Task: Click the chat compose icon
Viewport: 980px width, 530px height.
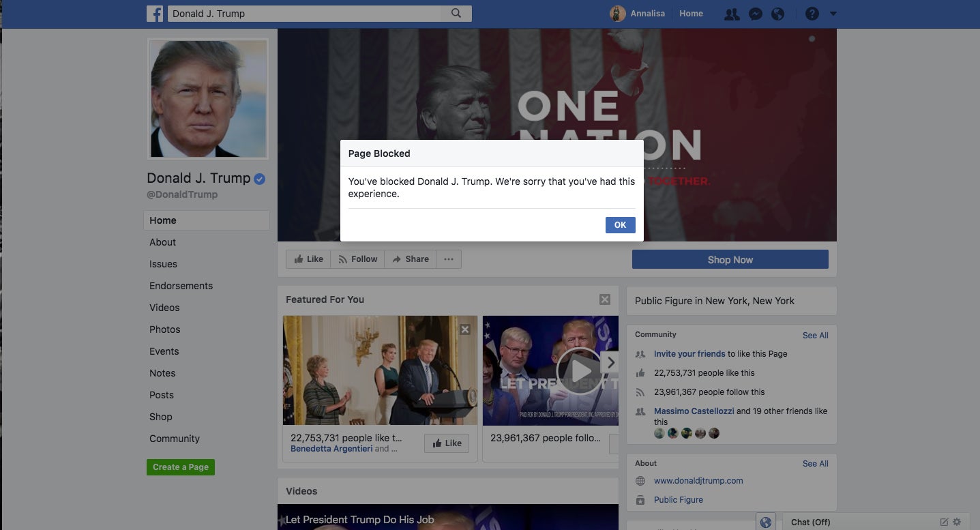Action: click(944, 522)
